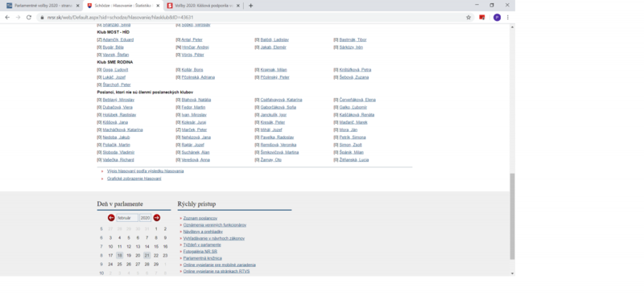Screen dimensions: 644x300
Task: Open the red browser extension icon
Action: click(482, 17)
